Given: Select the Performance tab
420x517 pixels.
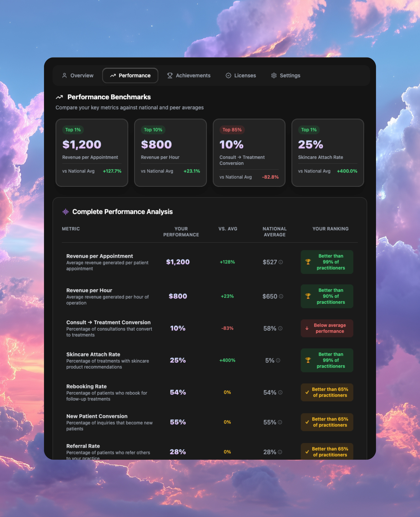Looking at the screenshot, I should (x=130, y=75).
